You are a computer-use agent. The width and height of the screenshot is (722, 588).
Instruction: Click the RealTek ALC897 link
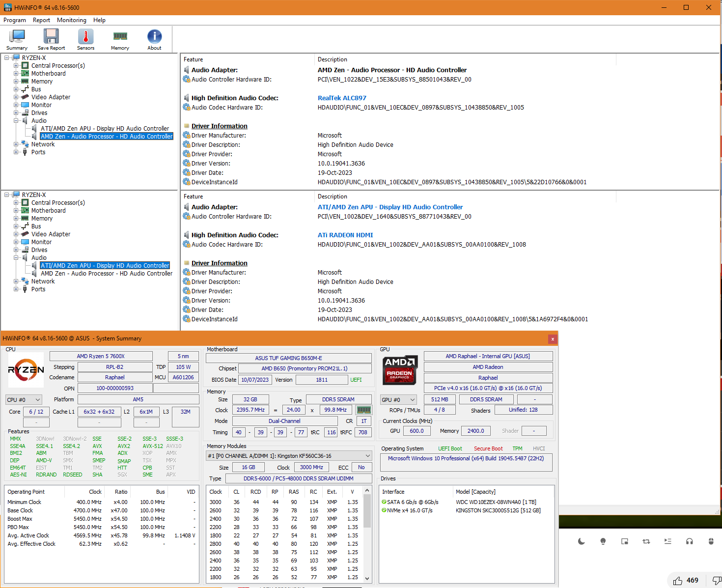click(342, 98)
